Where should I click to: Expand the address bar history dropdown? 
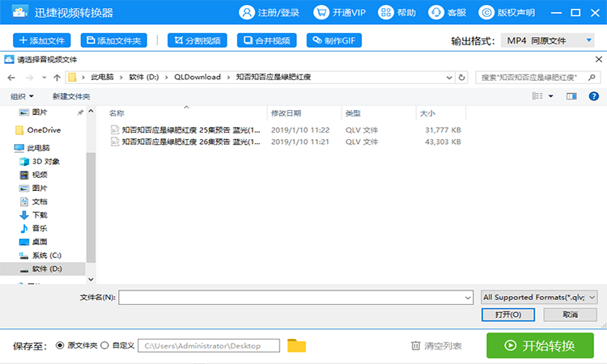(449, 78)
